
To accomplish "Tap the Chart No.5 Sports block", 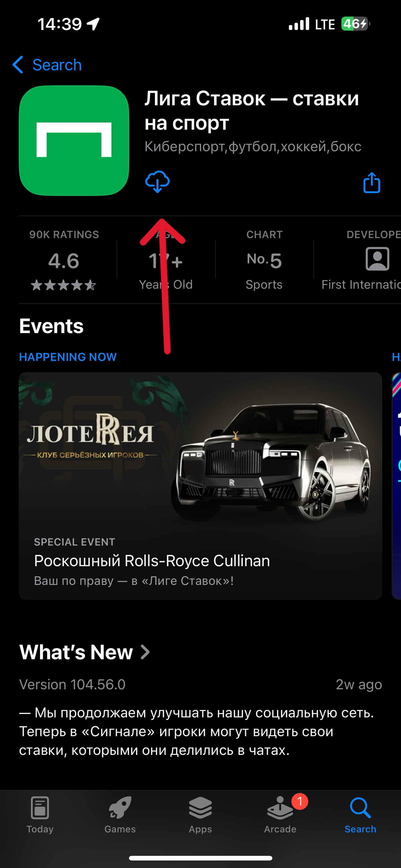I will 264,260.
